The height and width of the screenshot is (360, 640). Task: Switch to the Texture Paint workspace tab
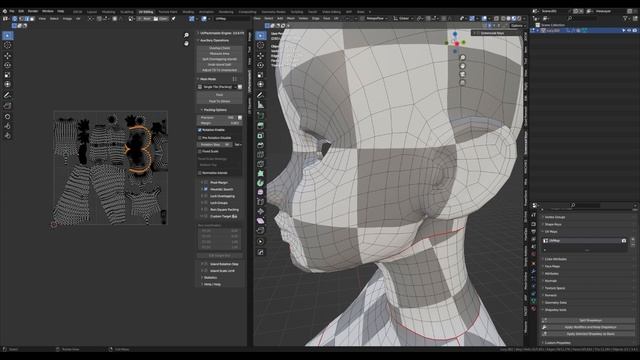click(x=168, y=12)
